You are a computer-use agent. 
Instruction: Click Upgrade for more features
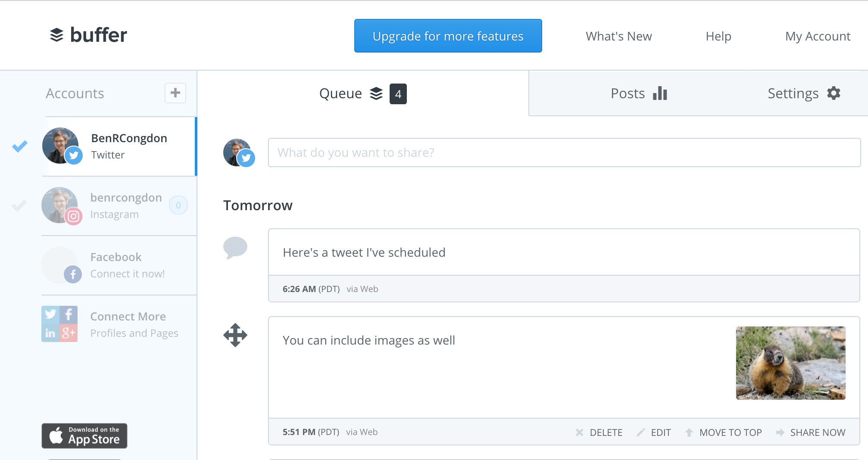pos(448,36)
